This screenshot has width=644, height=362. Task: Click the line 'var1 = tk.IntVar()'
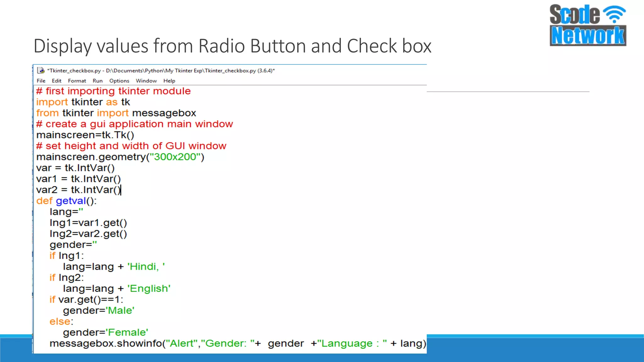pos(79,179)
